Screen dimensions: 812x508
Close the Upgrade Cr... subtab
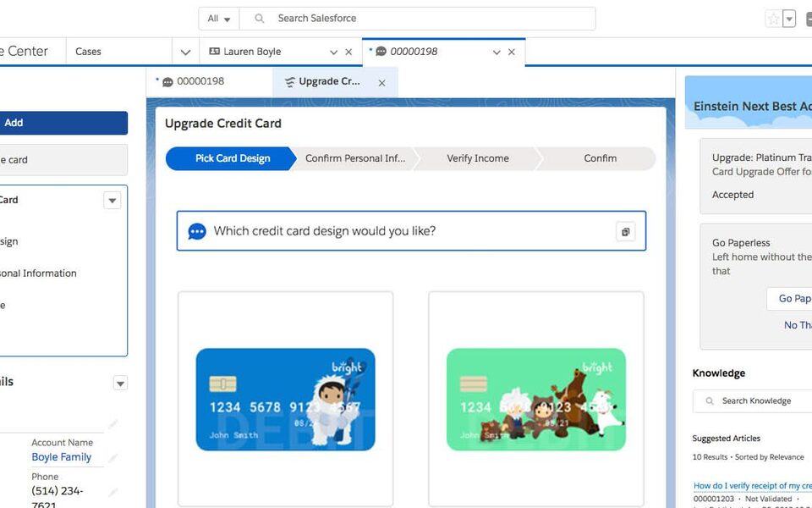pos(381,83)
